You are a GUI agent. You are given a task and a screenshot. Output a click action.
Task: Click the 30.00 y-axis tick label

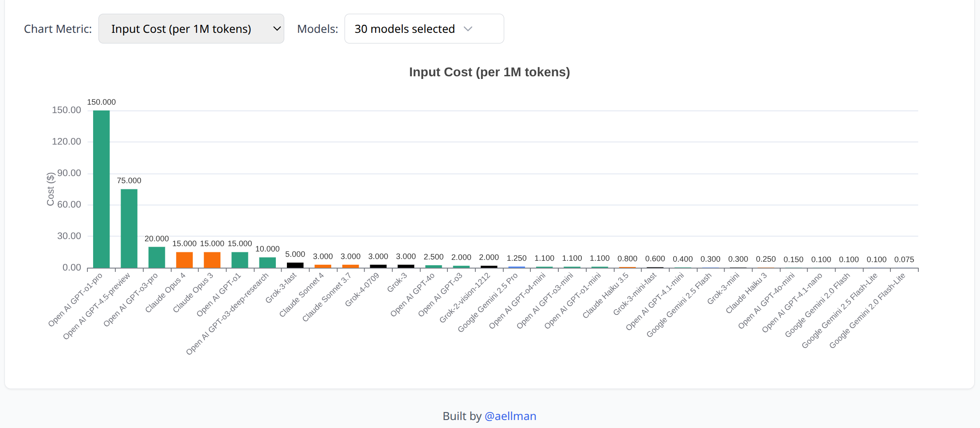(69, 236)
